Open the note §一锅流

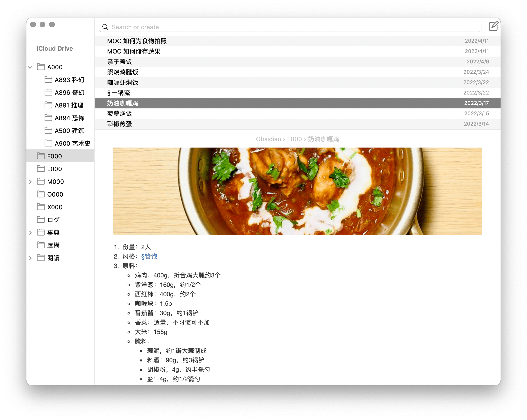297,93
